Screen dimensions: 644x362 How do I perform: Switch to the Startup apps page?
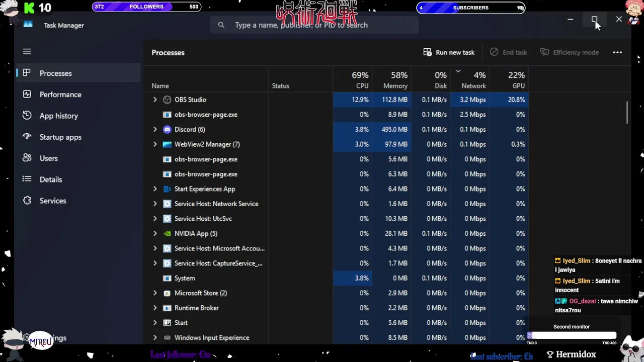tap(78, 137)
